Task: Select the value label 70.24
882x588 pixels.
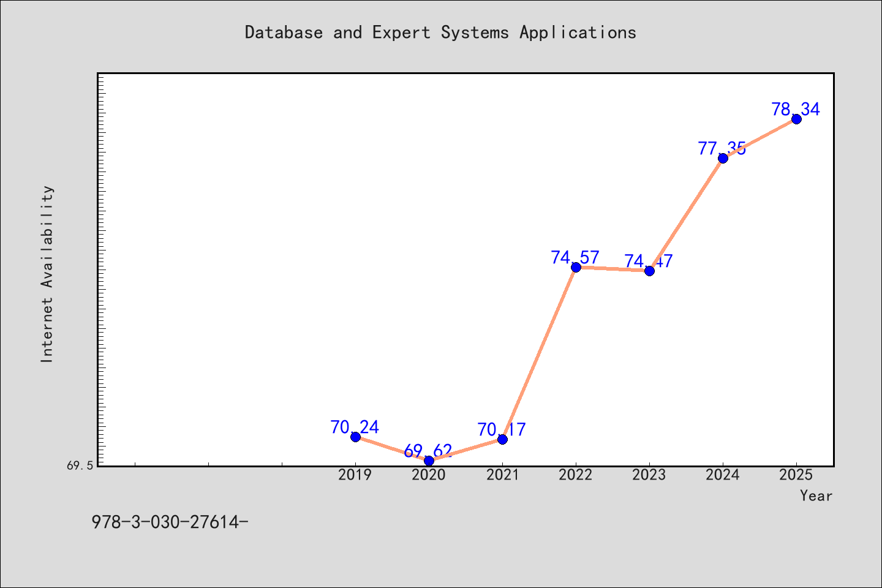Action: pos(355,427)
